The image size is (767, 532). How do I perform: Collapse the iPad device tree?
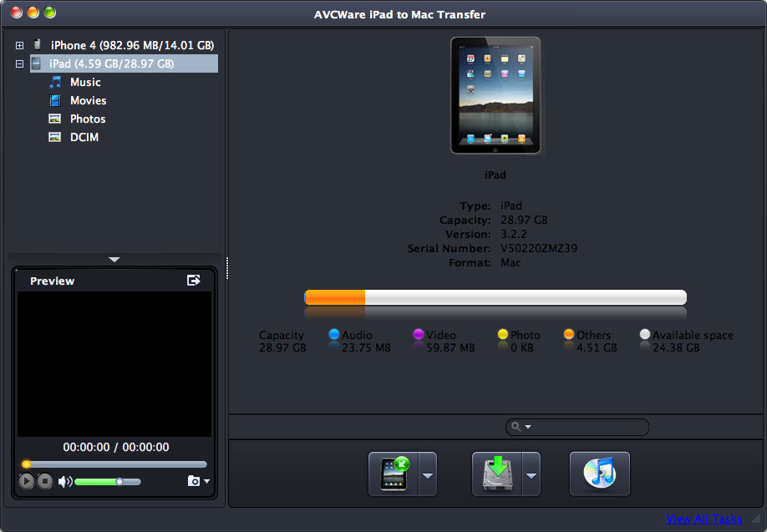tap(19, 64)
